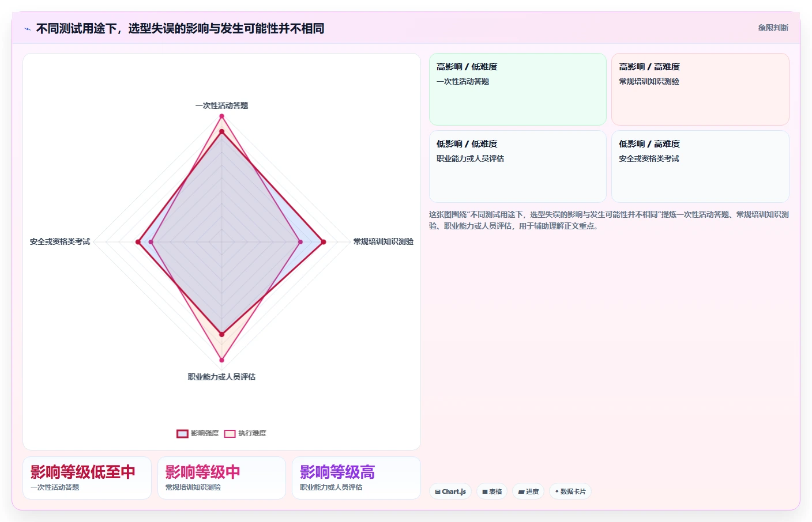
Task: Select the 表格 tag chip
Action: click(x=492, y=491)
